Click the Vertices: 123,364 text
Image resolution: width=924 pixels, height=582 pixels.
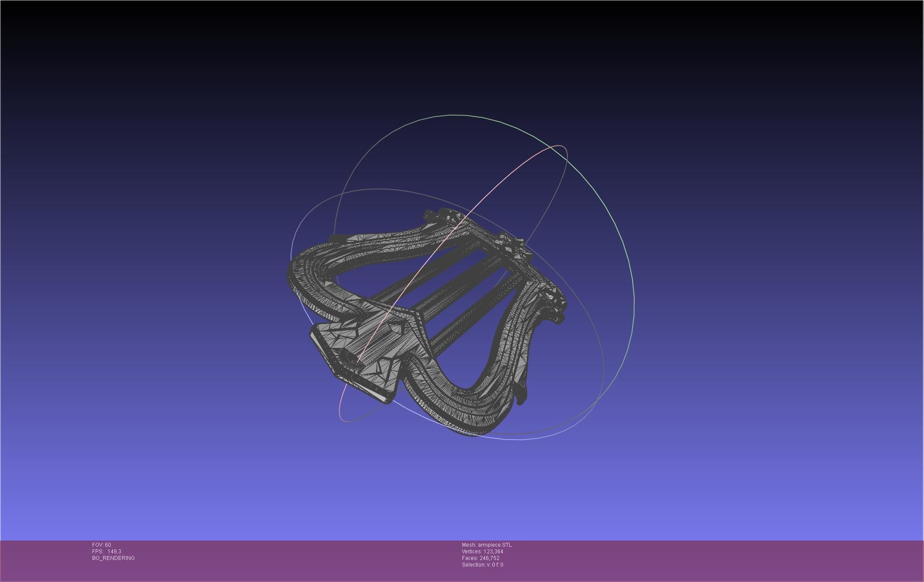(x=482, y=552)
